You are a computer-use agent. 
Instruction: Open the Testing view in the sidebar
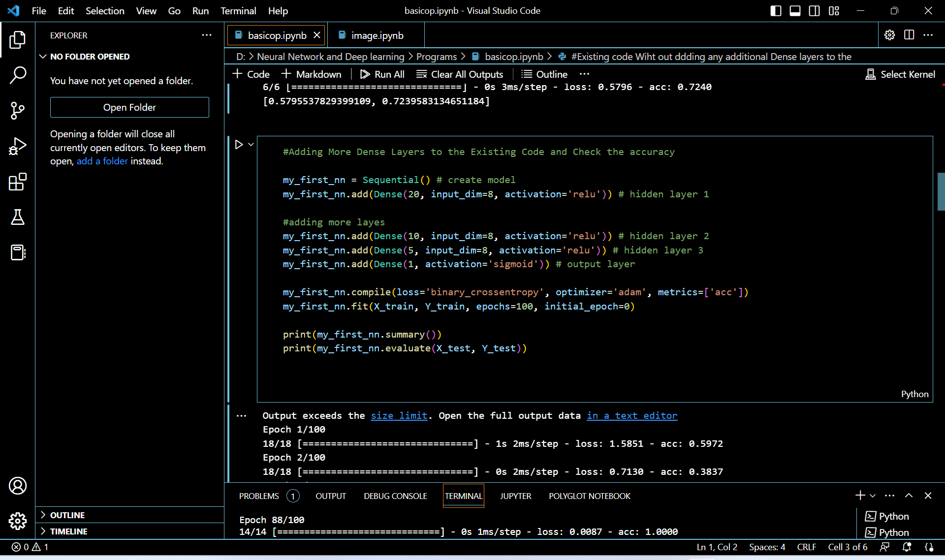[x=18, y=218]
